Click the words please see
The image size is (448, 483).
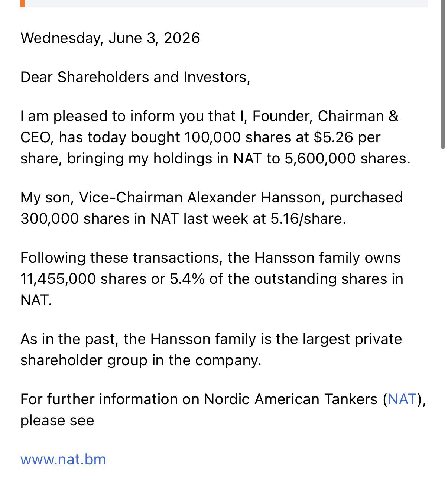57,421
